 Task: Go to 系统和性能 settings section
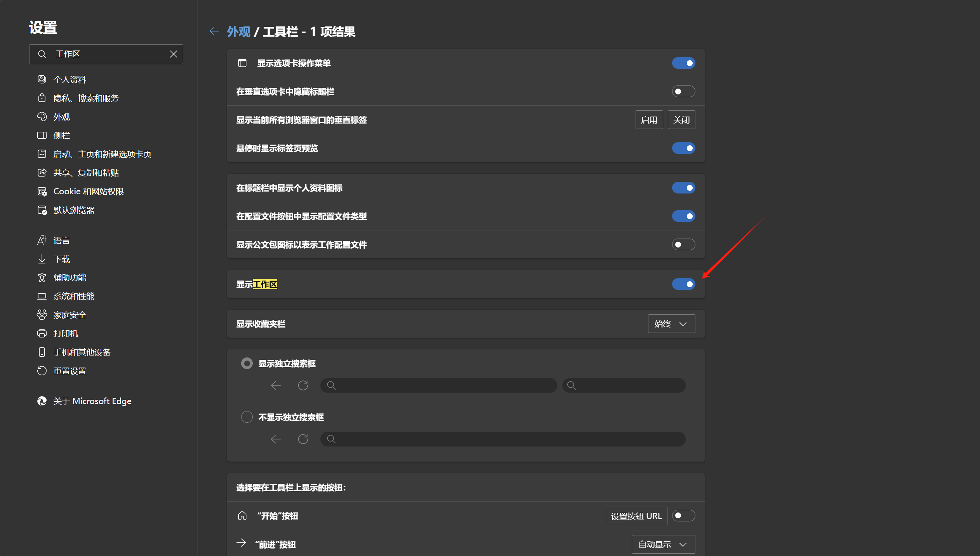click(74, 296)
